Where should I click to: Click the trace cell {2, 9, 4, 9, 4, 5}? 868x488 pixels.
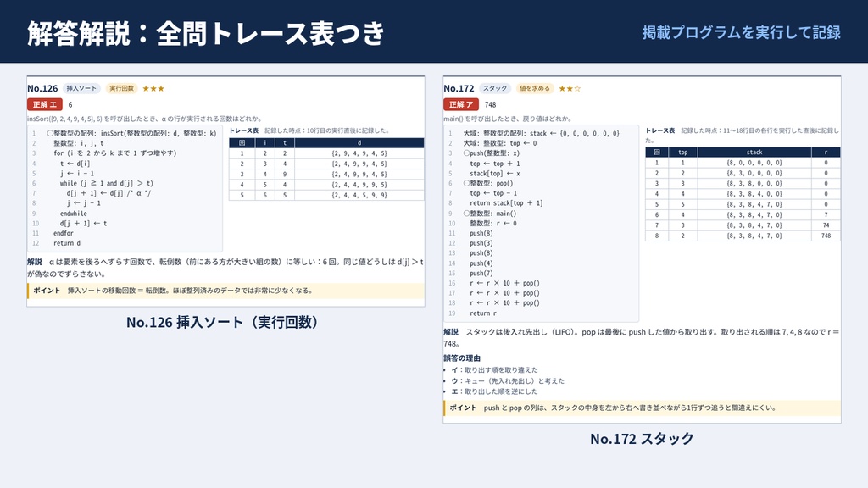pyautogui.click(x=359, y=153)
